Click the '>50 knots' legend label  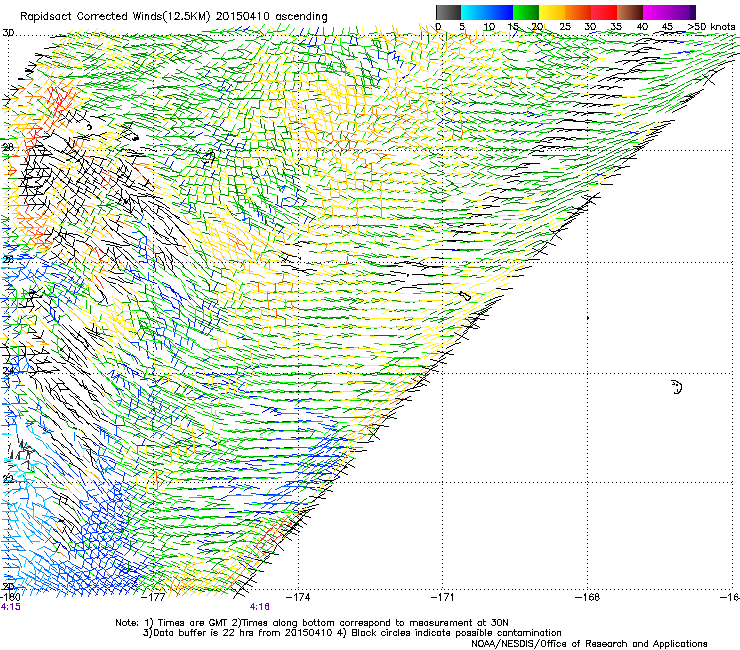pos(712,26)
